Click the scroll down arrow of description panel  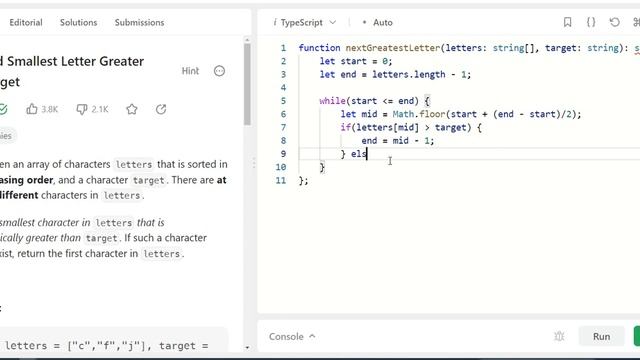(x=247, y=347)
